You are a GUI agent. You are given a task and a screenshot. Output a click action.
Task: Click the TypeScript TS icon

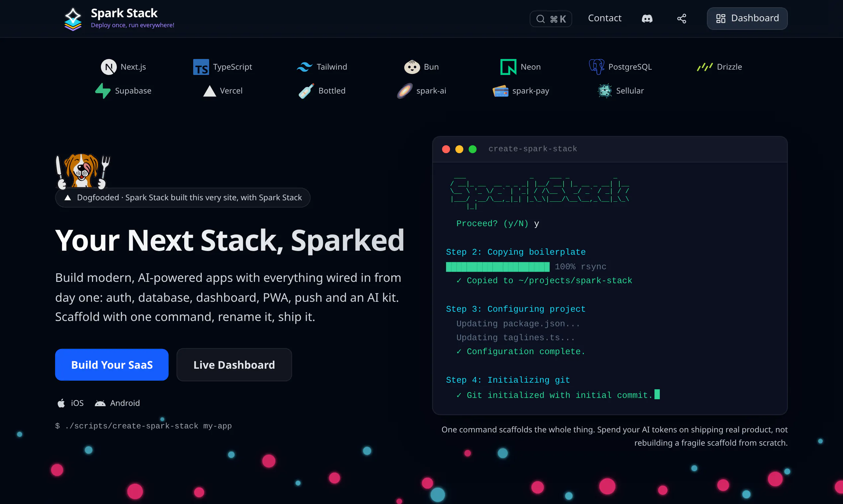(x=201, y=67)
